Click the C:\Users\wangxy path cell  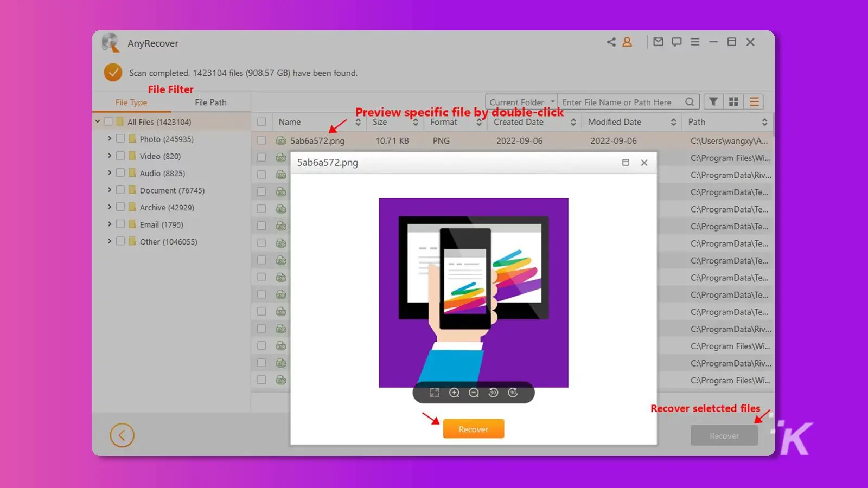pyautogui.click(x=729, y=141)
